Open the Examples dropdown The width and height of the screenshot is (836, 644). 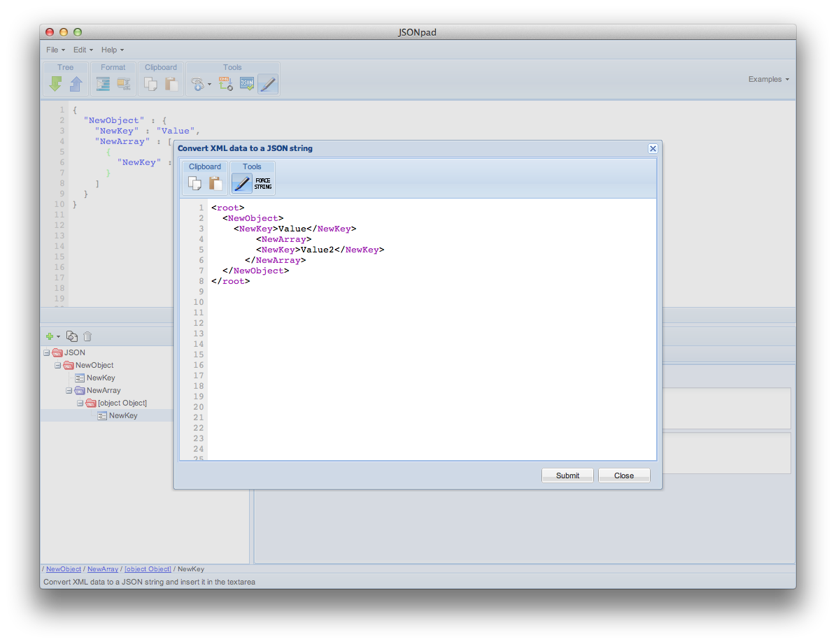(768, 79)
